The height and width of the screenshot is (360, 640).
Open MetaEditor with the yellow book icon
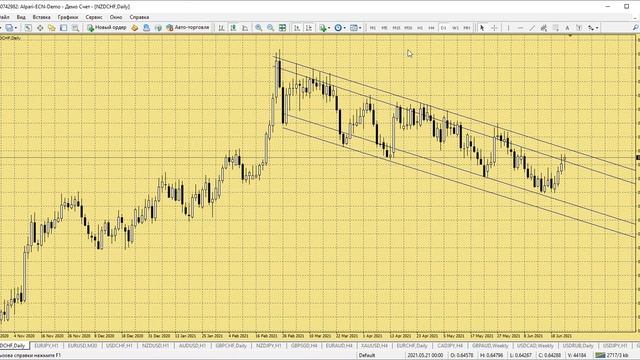click(x=134, y=28)
